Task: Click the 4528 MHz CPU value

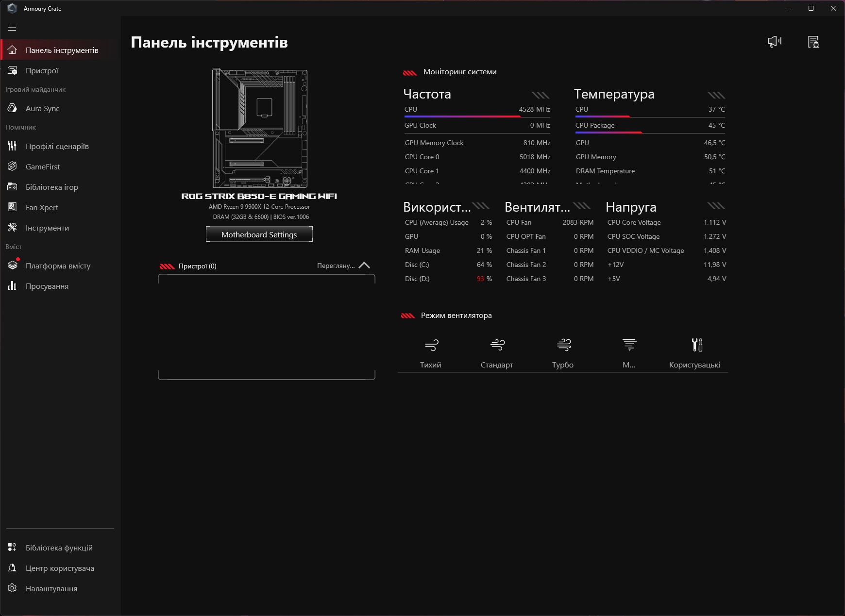Action: point(534,109)
